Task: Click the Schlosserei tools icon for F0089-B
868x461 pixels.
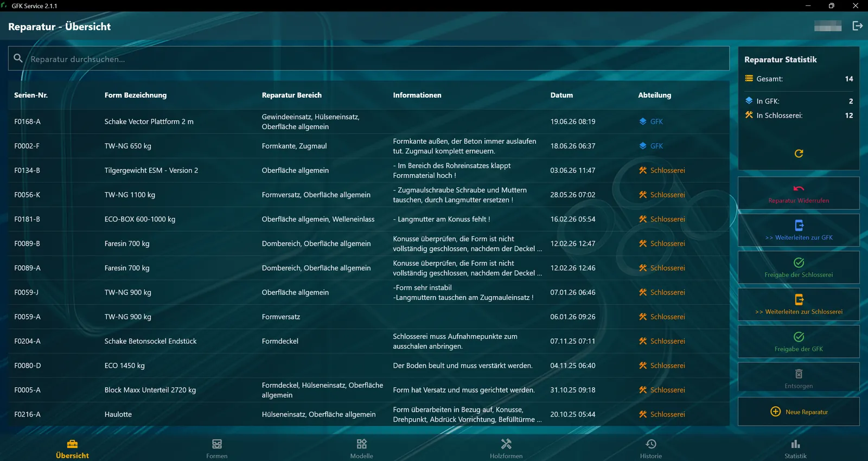Action: [643, 244]
